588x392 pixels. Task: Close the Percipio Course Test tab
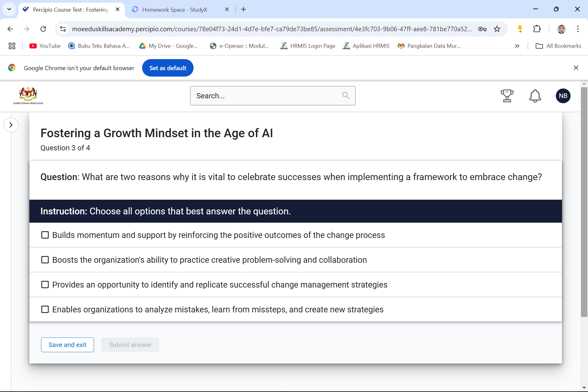click(x=118, y=9)
